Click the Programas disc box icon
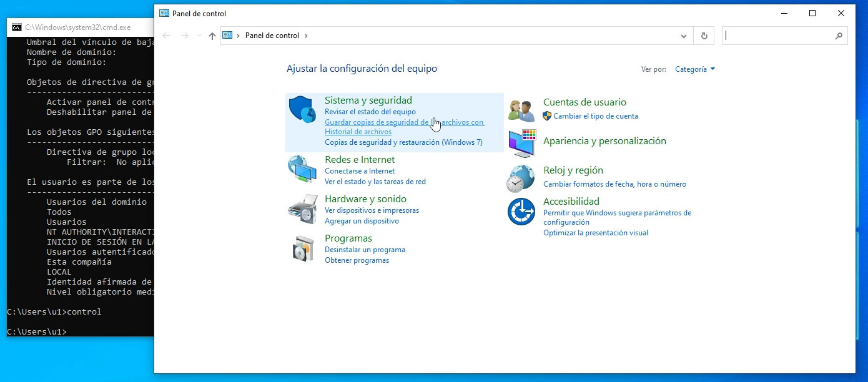Viewport: 868px width, 382px height. point(302,248)
